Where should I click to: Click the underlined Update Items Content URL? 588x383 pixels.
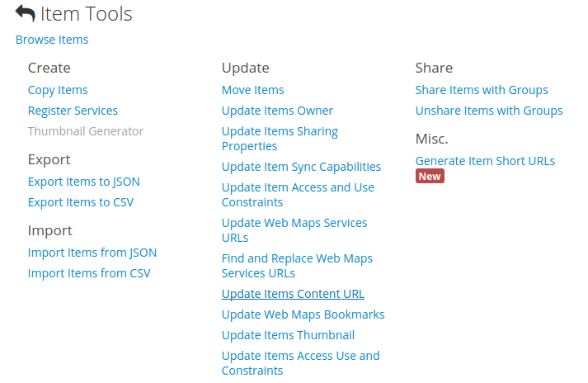point(293,294)
